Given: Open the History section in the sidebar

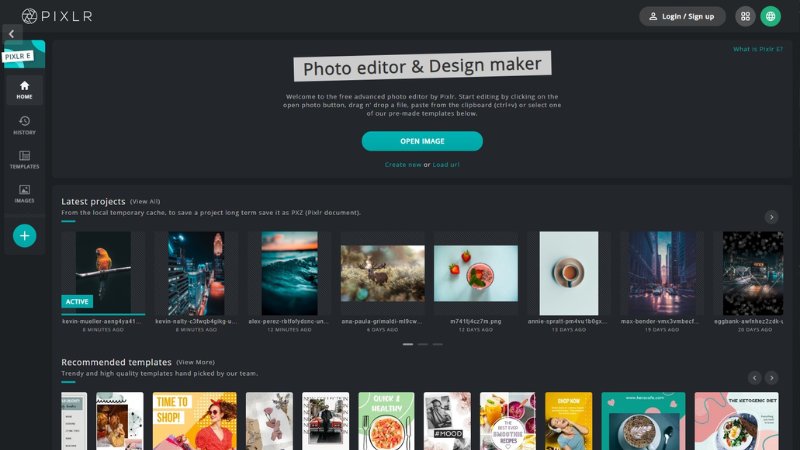Looking at the screenshot, I should [x=24, y=125].
